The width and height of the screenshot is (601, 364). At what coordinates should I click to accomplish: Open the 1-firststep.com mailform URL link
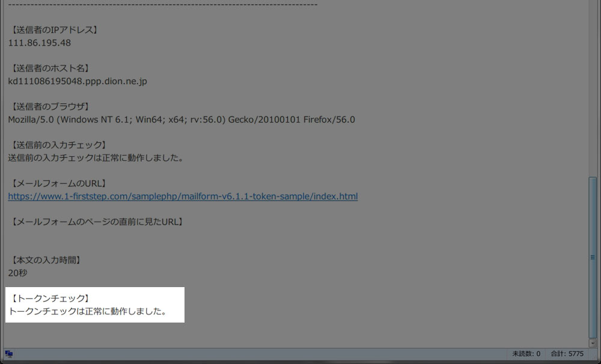183,196
